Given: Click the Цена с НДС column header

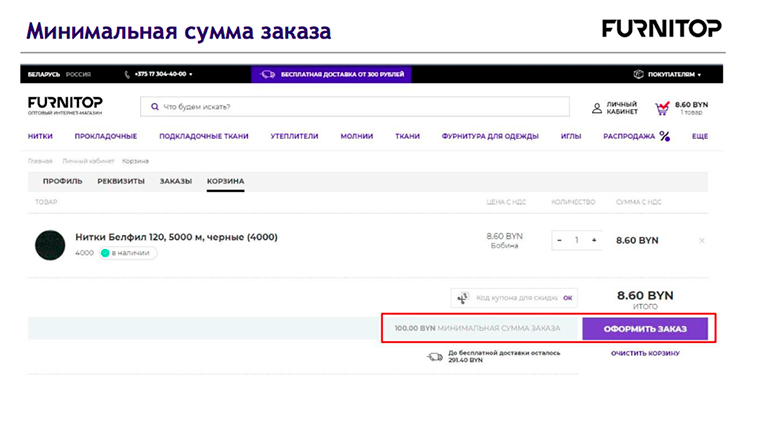Looking at the screenshot, I should click(506, 202).
